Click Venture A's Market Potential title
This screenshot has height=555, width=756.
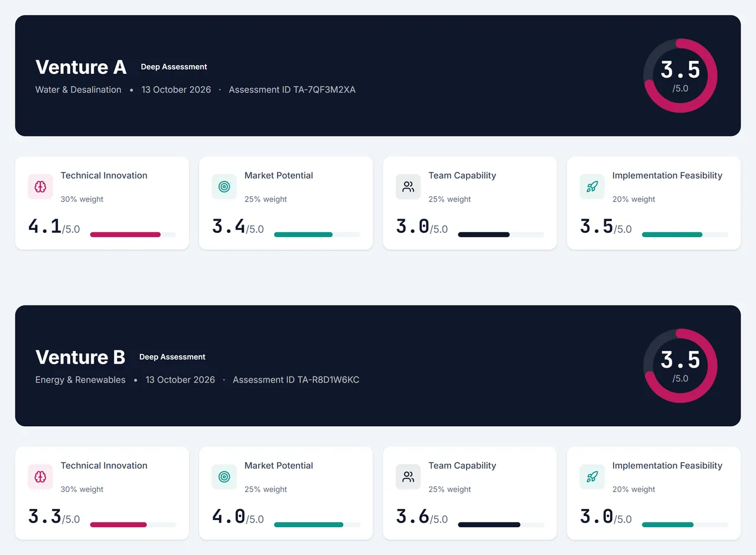tap(279, 176)
